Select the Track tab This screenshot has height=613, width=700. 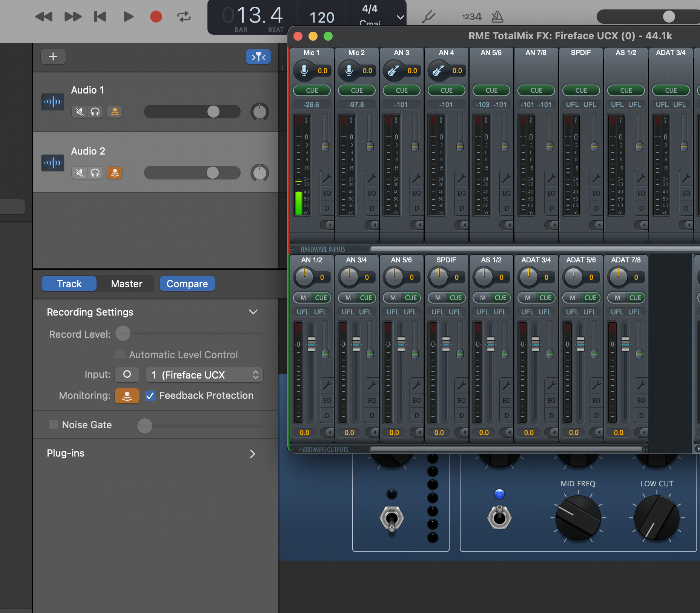tap(69, 284)
